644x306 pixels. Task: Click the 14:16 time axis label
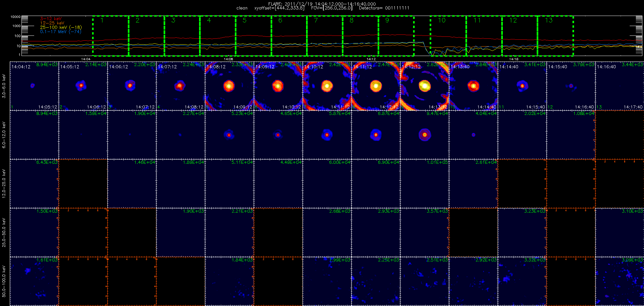coord(514,59)
